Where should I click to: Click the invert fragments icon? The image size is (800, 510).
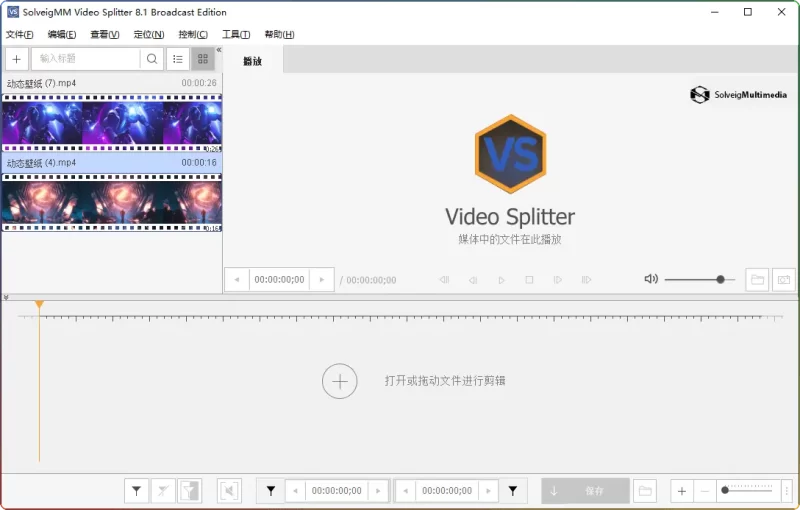189,491
